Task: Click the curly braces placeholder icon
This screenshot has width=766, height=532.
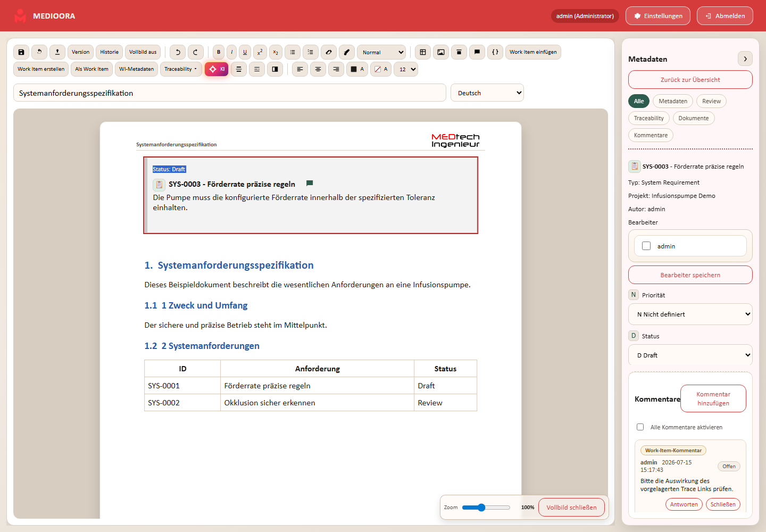Action: 495,52
